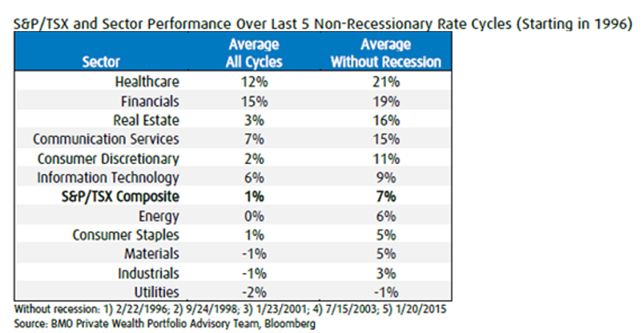Click Healthcare's 21% without-recession value
Image resolution: width=644 pixels, height=333 pixels.
coord(386,82)
